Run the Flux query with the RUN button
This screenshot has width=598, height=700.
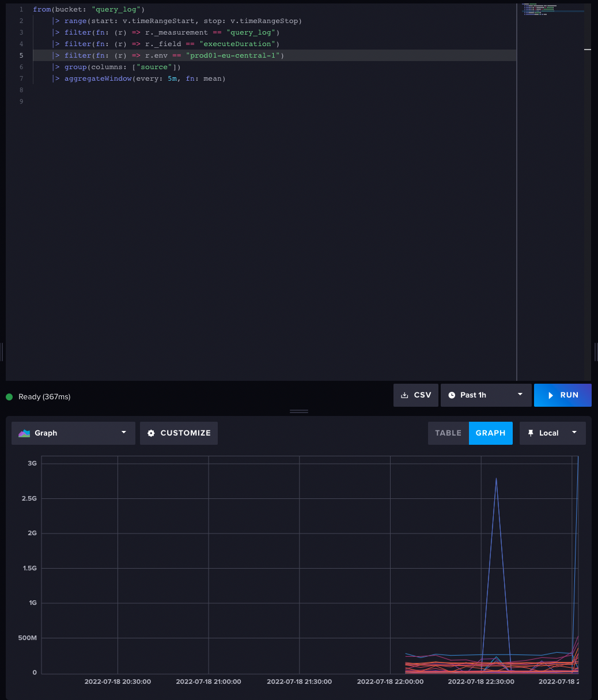click(563, 395)
